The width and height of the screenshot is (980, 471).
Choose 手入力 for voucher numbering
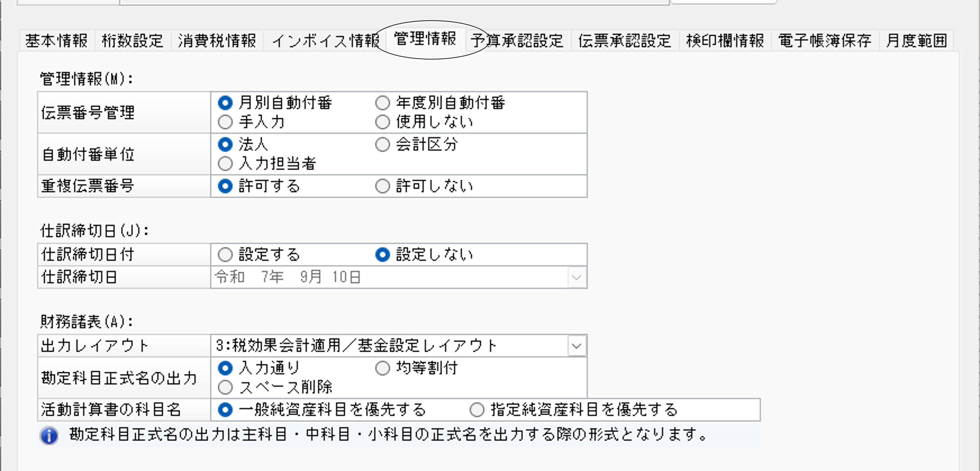pyautogui.click(x=225, y=122)
